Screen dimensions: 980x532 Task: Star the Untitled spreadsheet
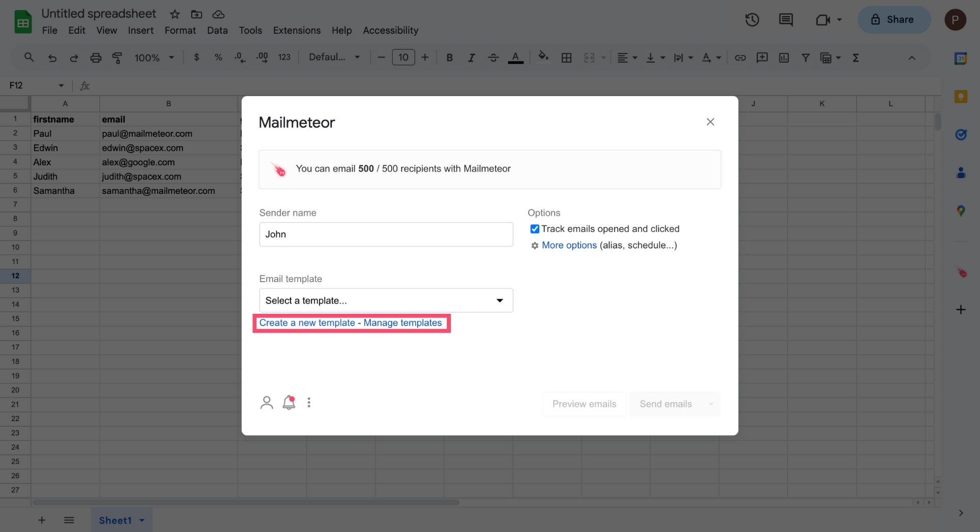(175, 14)
